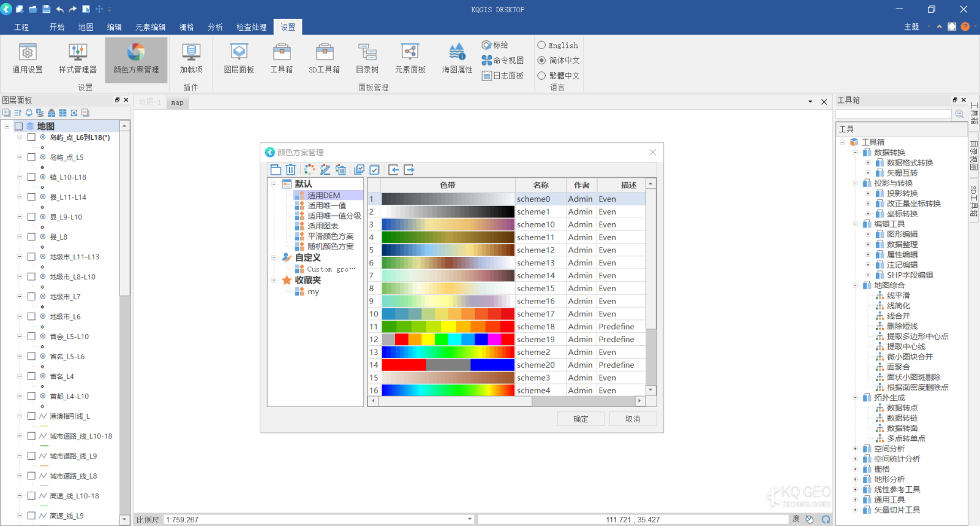The image size is (980, 526).
Task: Expand the 空间分析 toolbox node
Action: (x=855, y=449)
